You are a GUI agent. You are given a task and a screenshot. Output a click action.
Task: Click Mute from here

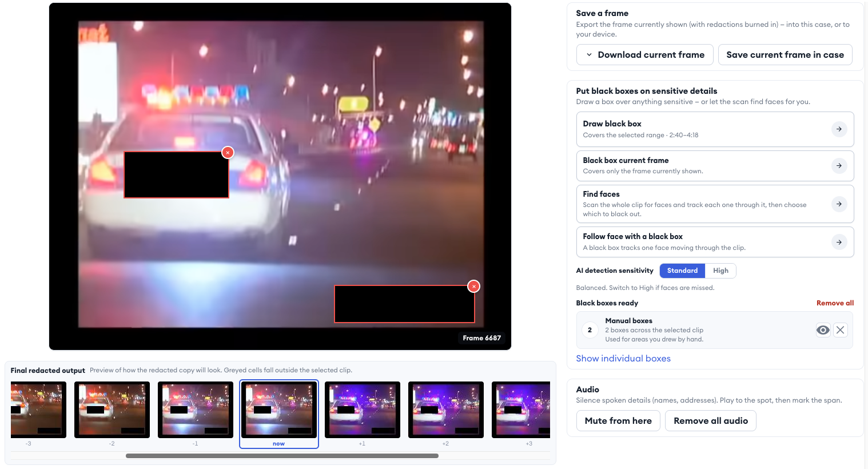[x=618, y=421]
